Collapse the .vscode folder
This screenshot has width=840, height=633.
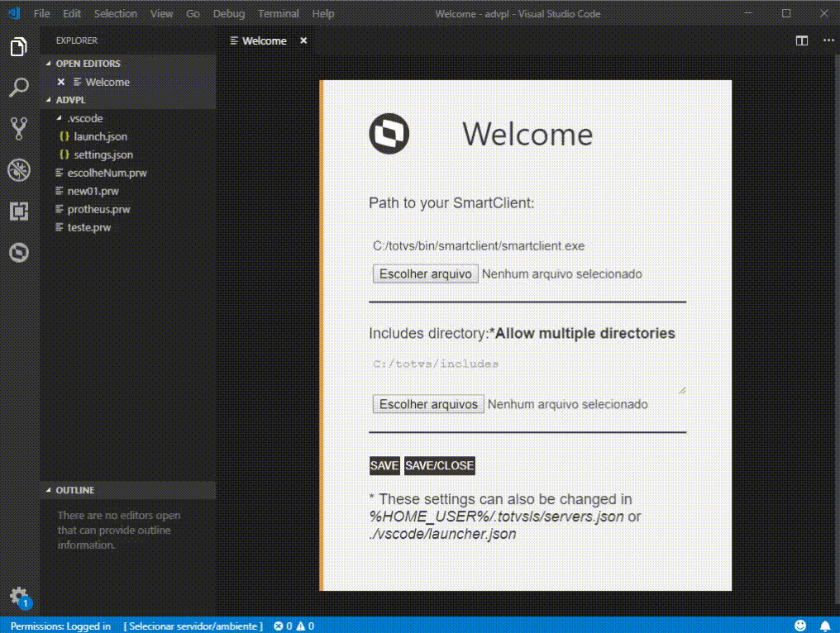click(60, 118)
